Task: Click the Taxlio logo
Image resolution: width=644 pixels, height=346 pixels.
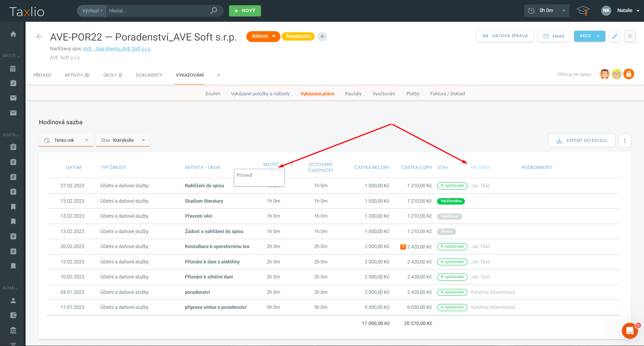Action: point(27,12)
